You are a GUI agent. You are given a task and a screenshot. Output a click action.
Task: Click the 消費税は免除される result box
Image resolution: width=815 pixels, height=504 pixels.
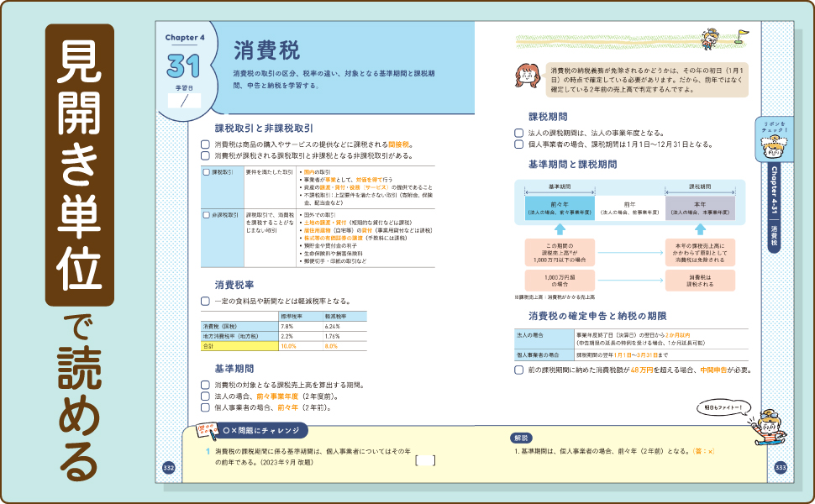coord(700,253)
